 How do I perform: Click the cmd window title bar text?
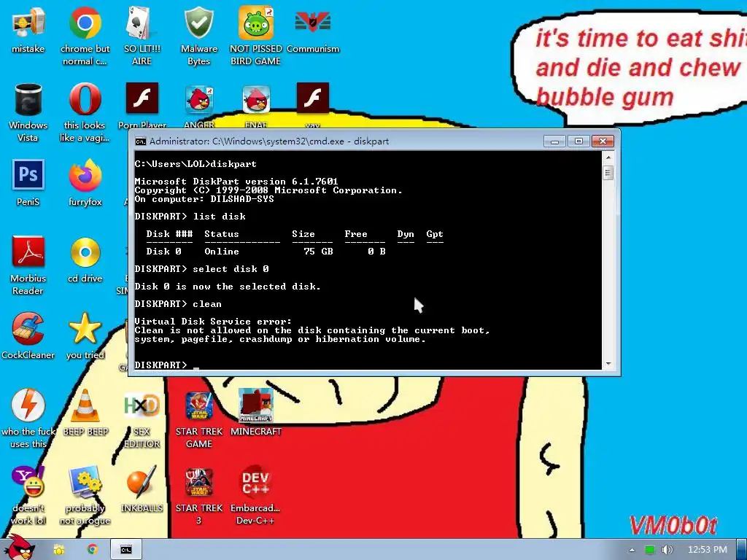(269, 141)
